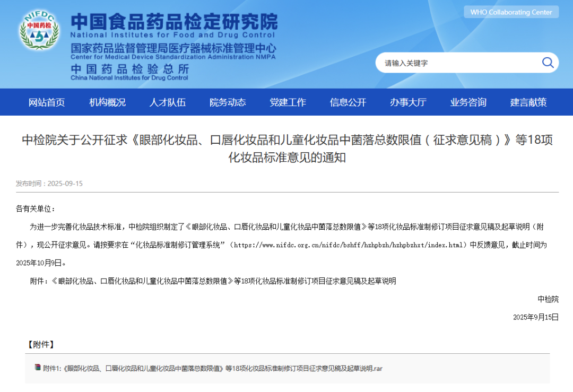Open the 机构概况 menu
573x392 pixels.
coord(107,102)
